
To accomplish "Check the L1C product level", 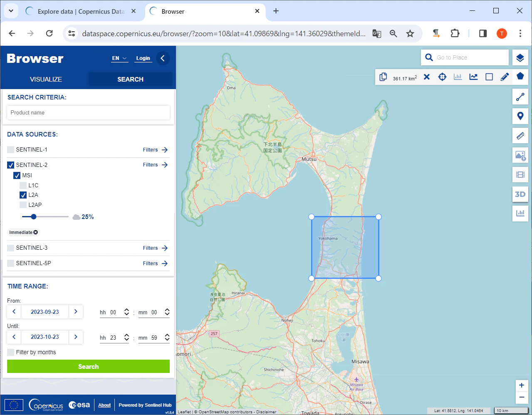I will click(x=23, y=185).
